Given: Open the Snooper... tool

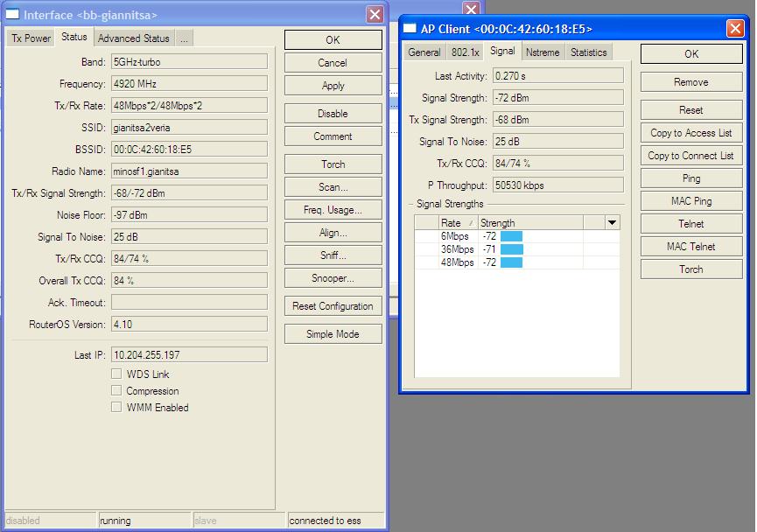Looking at the screenshot, I should 333,277.
